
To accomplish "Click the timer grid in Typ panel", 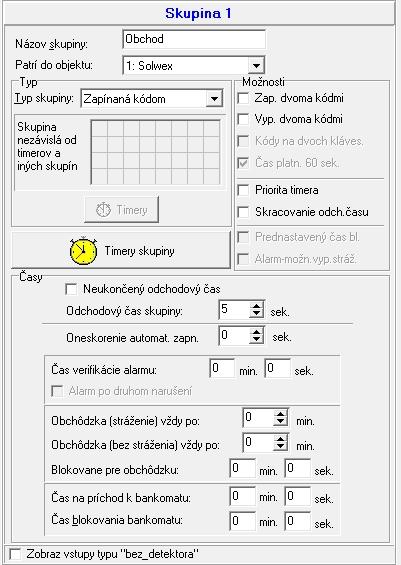I will [x=156, y=152].
